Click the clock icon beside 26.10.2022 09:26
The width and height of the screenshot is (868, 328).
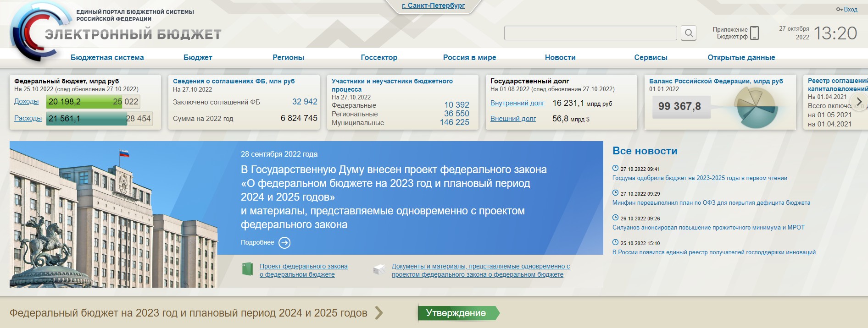(615, 218)
